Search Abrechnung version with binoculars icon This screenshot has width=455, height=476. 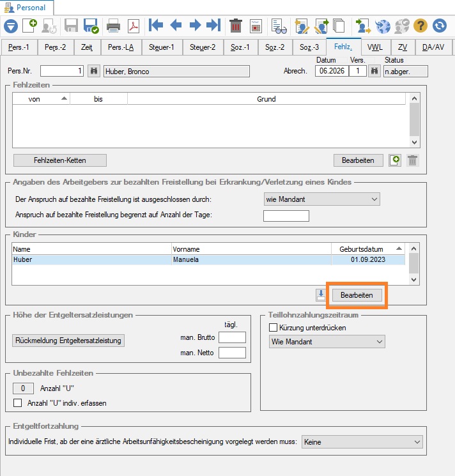[x=374, y=72]
